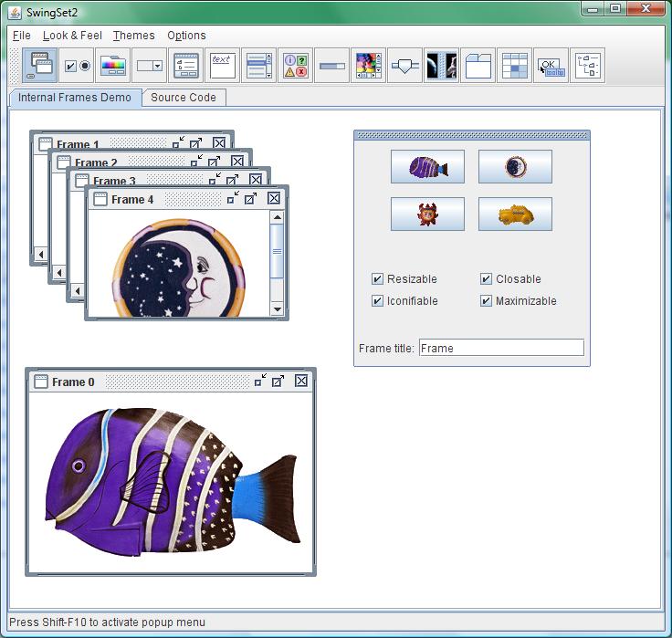
Task: Open the SplitPane demo icon
Action: (x=442, y=66)
